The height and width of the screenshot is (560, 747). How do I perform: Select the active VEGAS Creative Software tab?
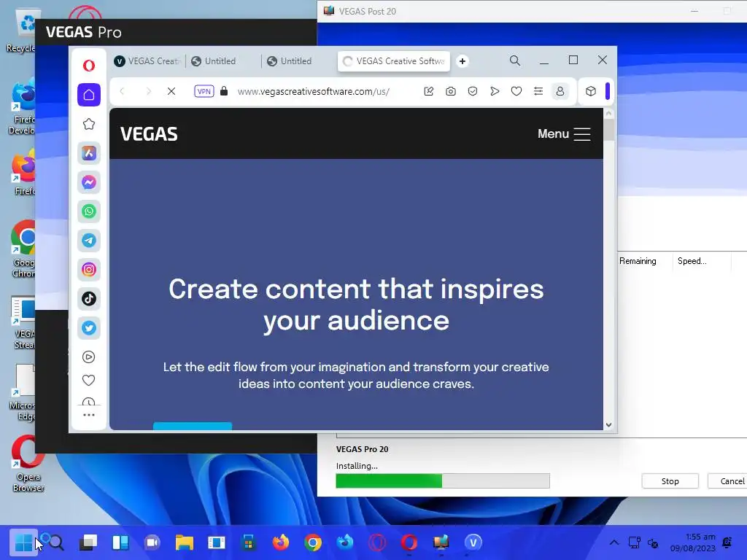(394, 61)
